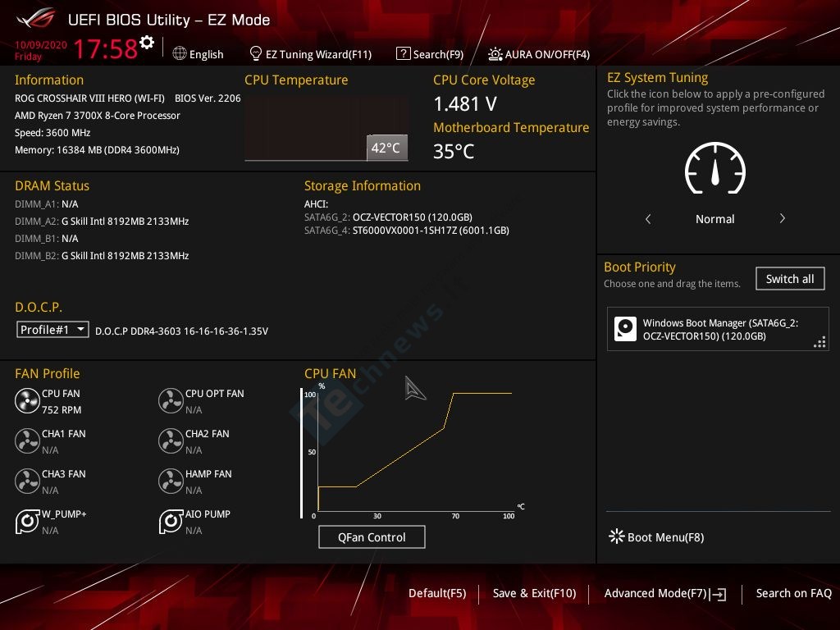Click the 752 RPM CPU fan reading
This screenshot has width=840, height=630.
62,410
